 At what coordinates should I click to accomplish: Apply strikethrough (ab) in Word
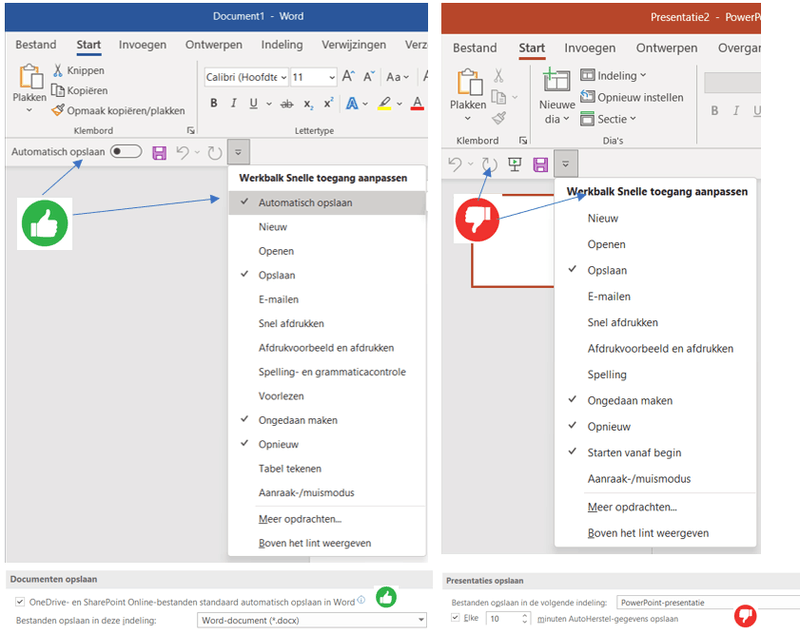click(x=287, y=104)
